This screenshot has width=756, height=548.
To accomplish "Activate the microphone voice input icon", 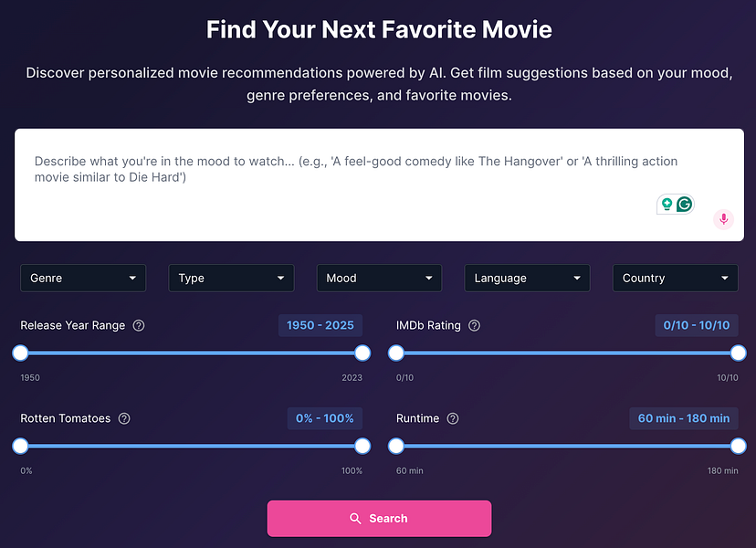I will click(723, 219).
